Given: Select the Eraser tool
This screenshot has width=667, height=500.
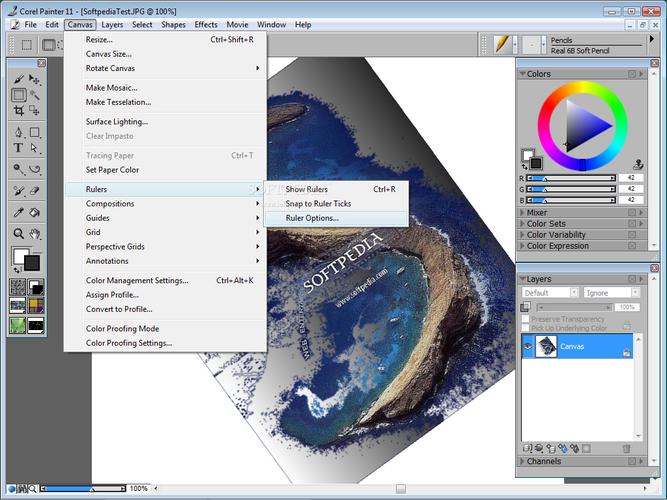Looking at the screenshot, I should pos(34,191).
